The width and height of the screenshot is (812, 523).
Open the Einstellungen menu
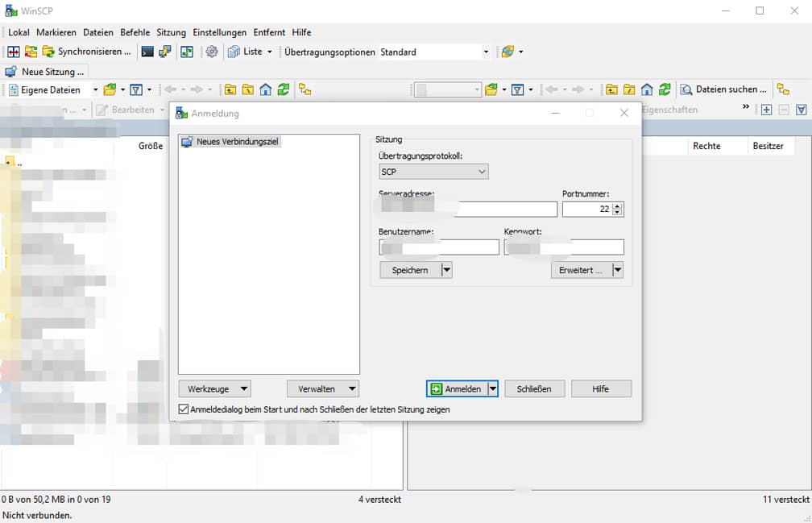point(220,32)
